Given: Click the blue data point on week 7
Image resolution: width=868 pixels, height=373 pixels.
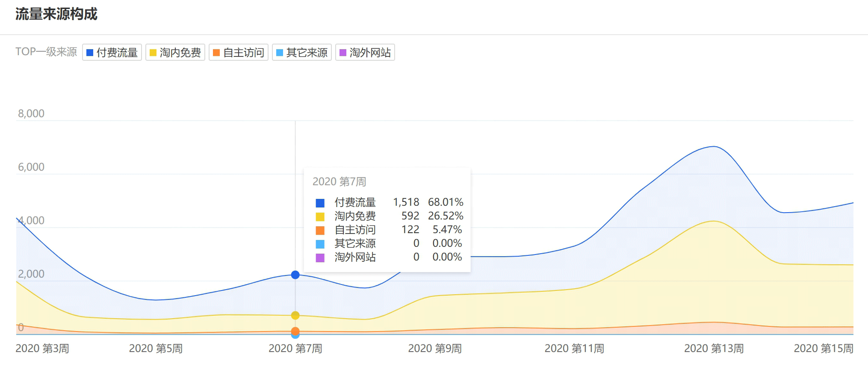Looking at the screenshot, I should (295, 275).
